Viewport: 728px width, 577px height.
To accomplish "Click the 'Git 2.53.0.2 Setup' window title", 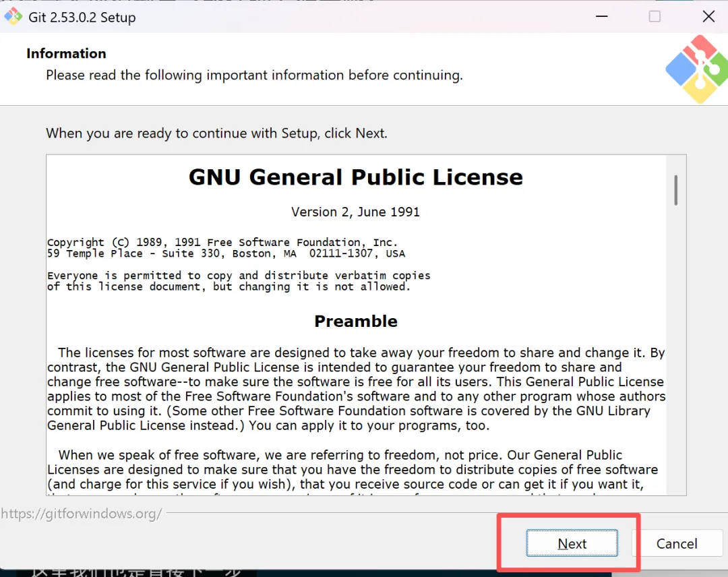I will (82, 17).
